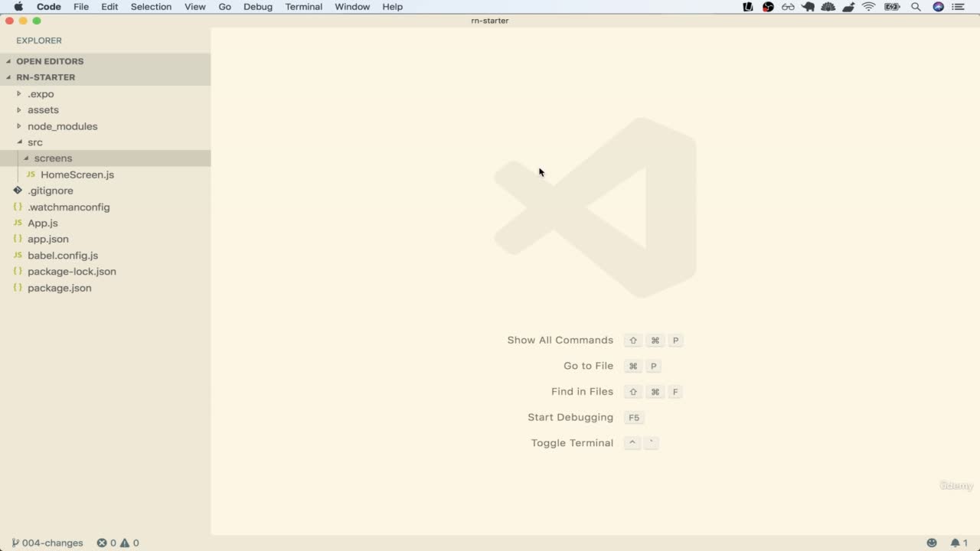980x551 pixels.
Task: Open the App.js file
Action: (43, 223)
